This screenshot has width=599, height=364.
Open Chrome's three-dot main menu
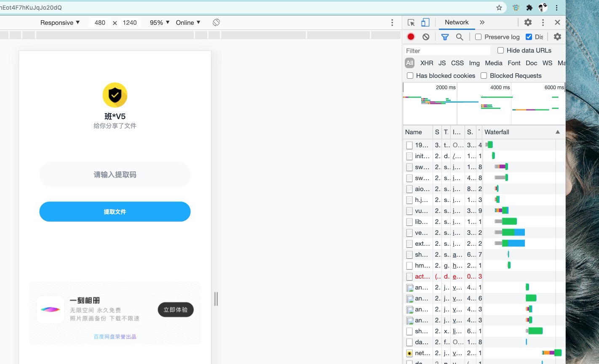(556, 8)
